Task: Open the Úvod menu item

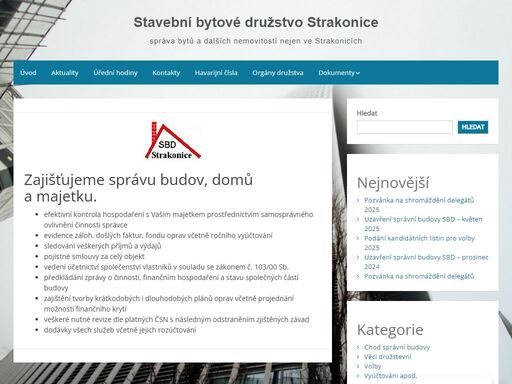Action: [28, 73]
